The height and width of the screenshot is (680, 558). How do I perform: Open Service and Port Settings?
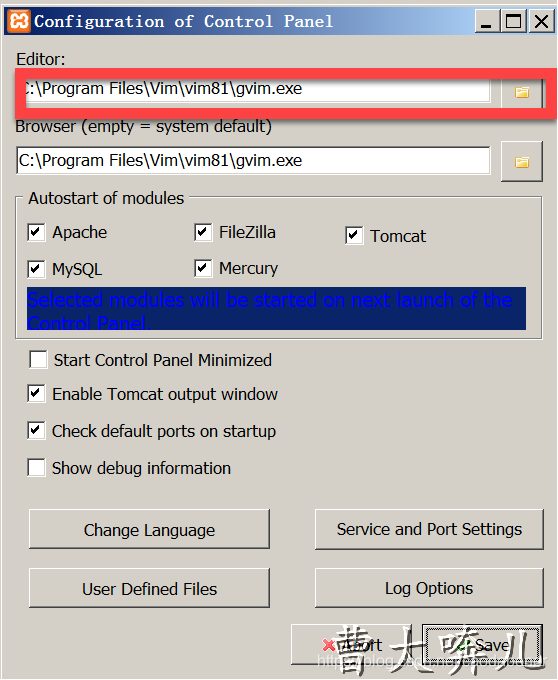coord(429,530)
